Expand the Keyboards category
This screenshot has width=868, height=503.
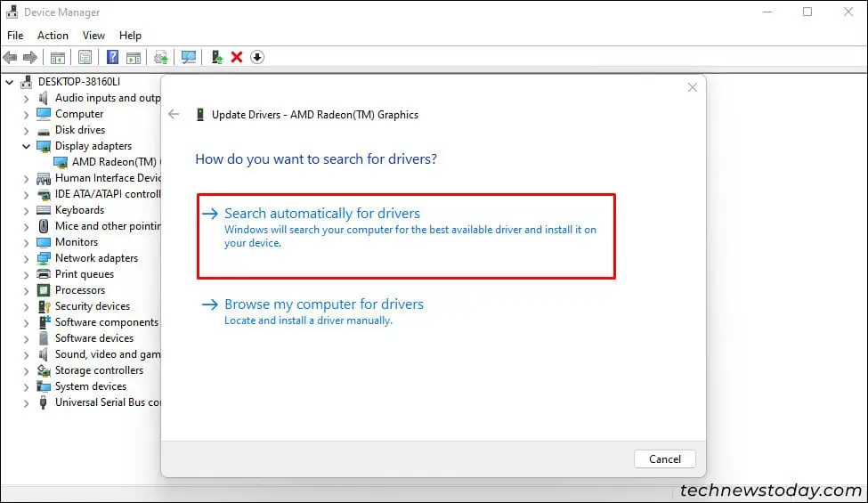(x=26, y=211)
